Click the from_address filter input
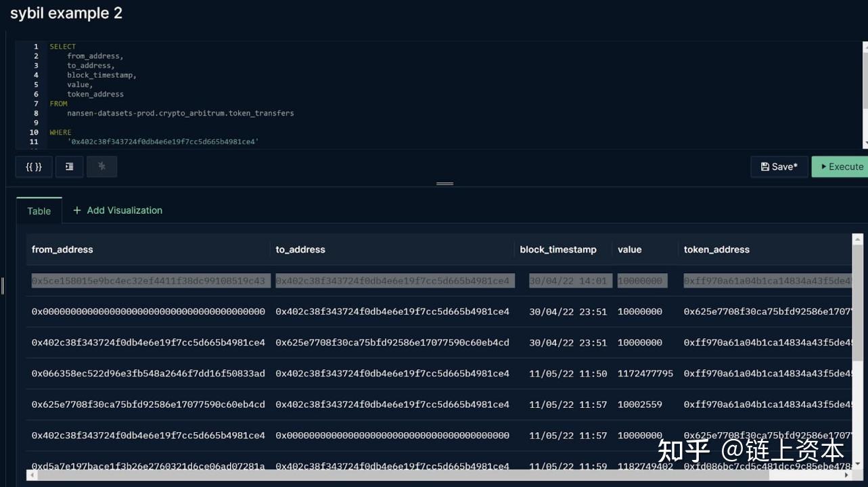 tap(149, 280)
